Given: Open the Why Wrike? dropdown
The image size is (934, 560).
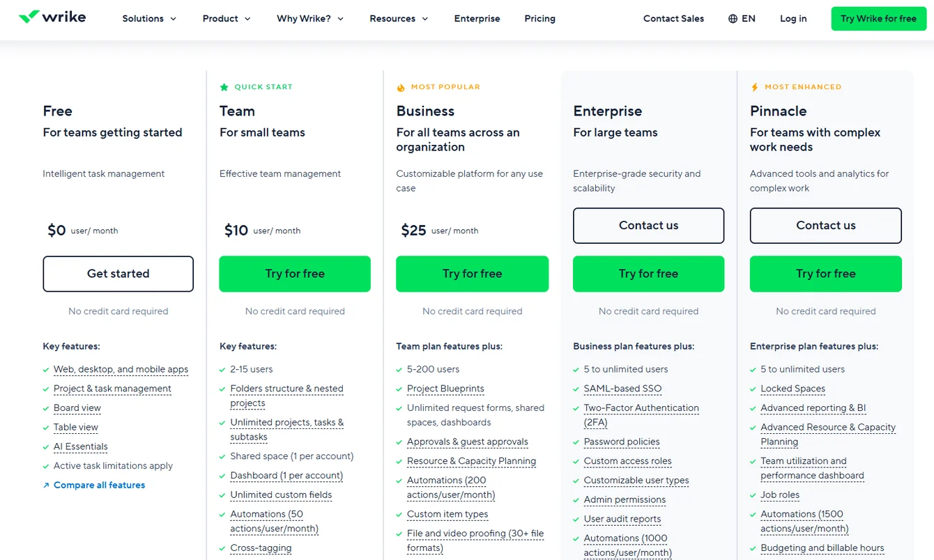Looking at the screenshot, I should coord(310,19).
